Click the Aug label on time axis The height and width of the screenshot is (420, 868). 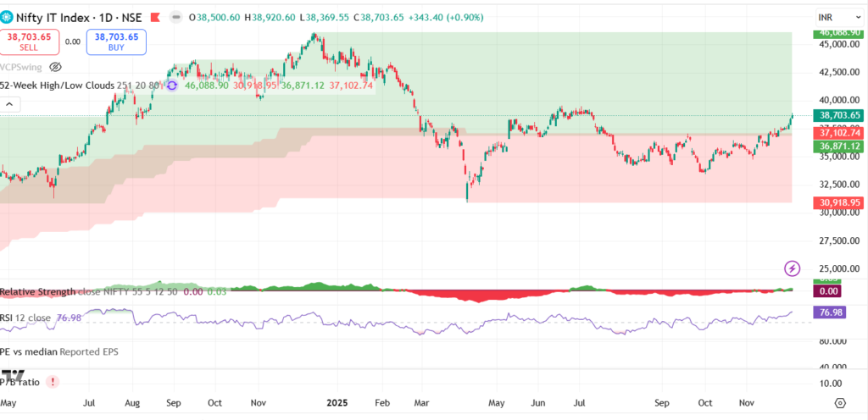coord(131,403)
